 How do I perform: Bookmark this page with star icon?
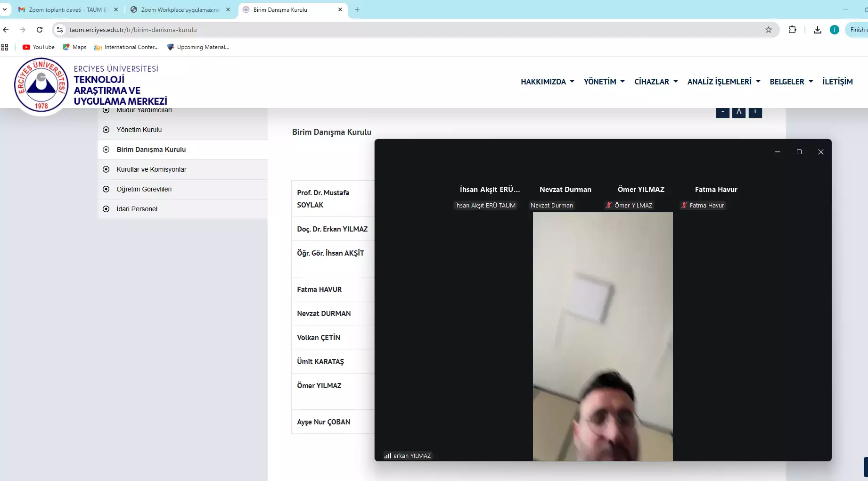click(x=769, y=30)
